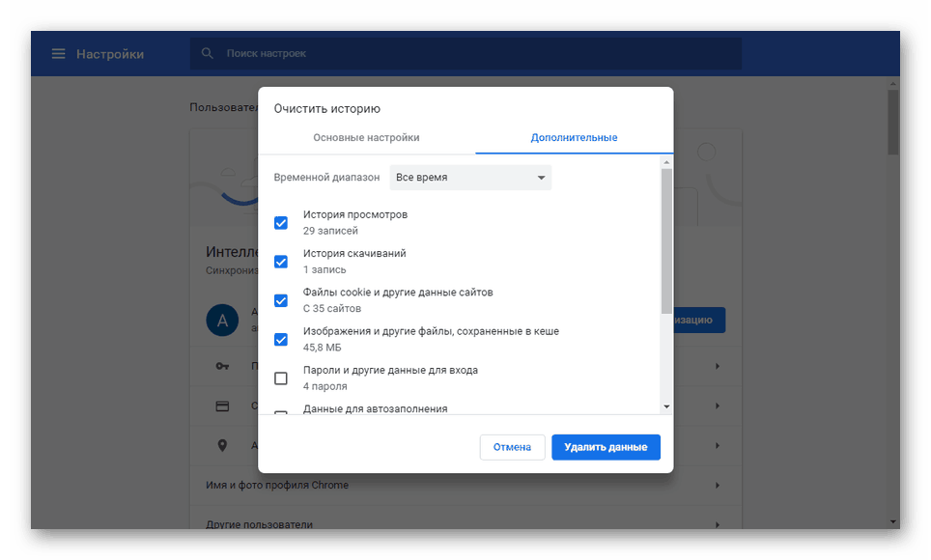This screenshot has height=560, width=931.
Task: Click the 'Настройки' page title
Action: [110, 54]
